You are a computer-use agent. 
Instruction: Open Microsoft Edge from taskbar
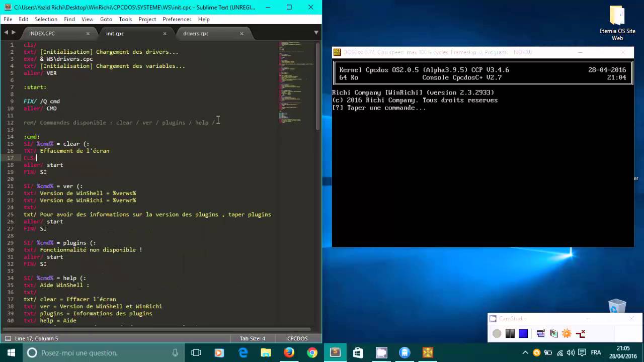pos(243,352)
